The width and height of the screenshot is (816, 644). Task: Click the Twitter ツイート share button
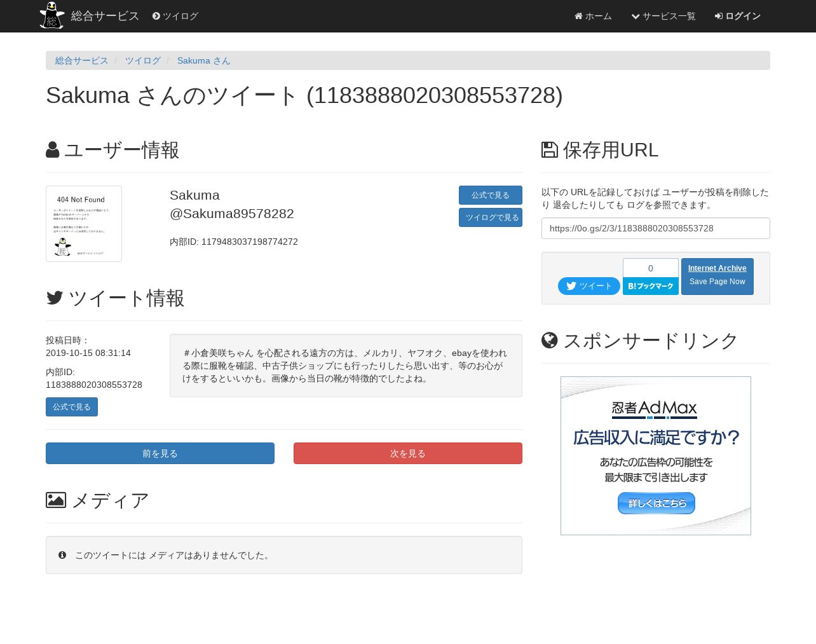tap(589, 286)
